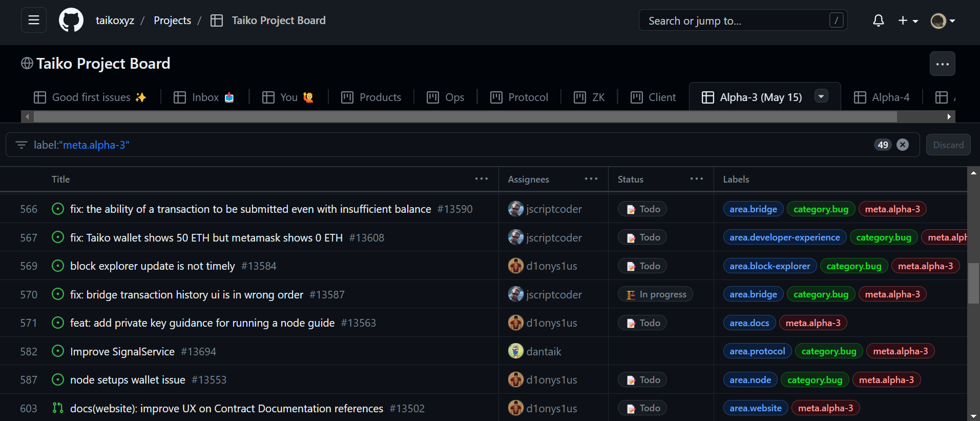
Task: Click d1onys1us avatar on row 569
Action: pyautogui.click(x=515, y=266)
